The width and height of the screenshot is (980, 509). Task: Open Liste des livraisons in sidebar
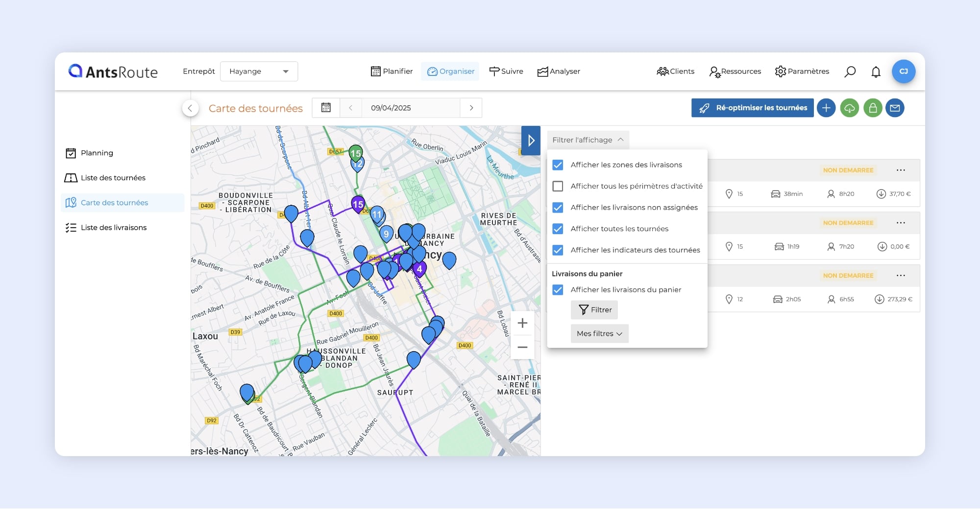[113, 228]
